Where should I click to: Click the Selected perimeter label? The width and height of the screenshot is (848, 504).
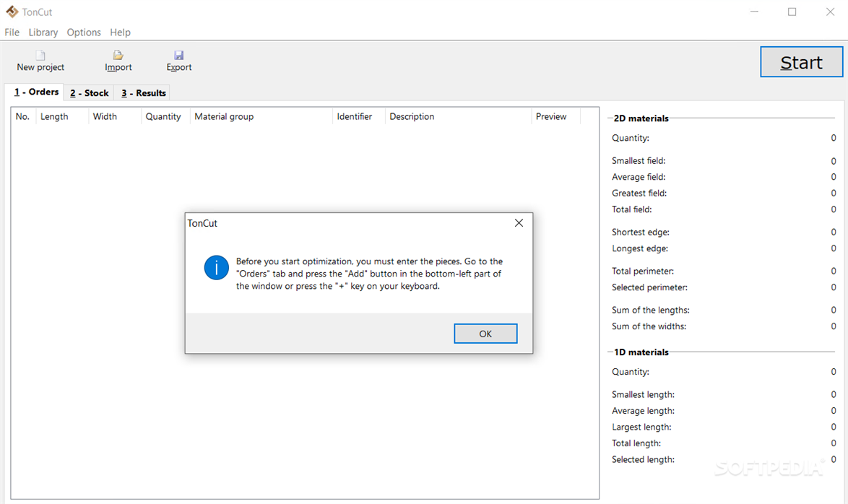pos(649,287)
